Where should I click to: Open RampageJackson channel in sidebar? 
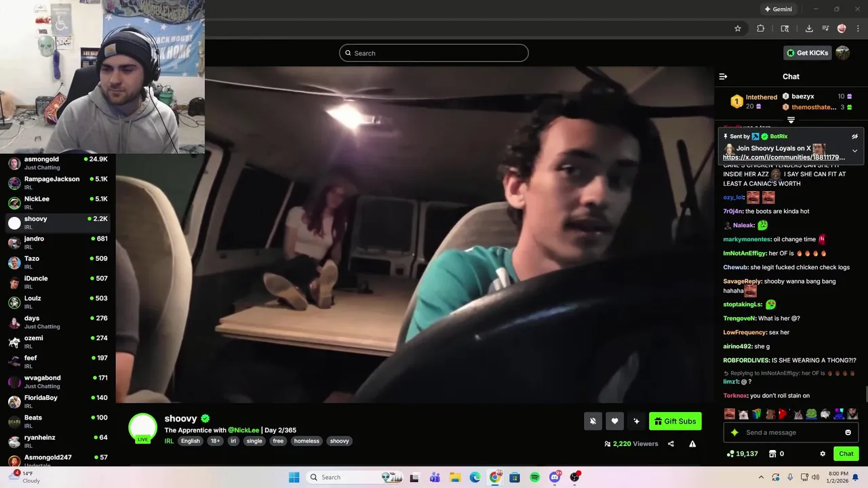(x=58, y=183)
